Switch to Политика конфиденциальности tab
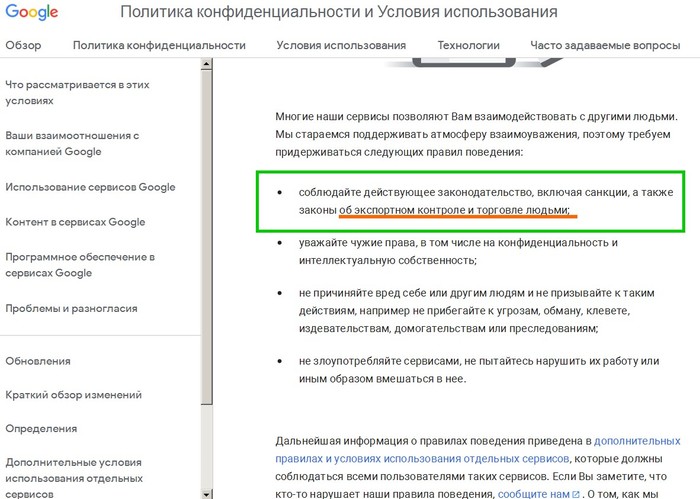This screenshot has height=499, width=700. pos(159,46)
